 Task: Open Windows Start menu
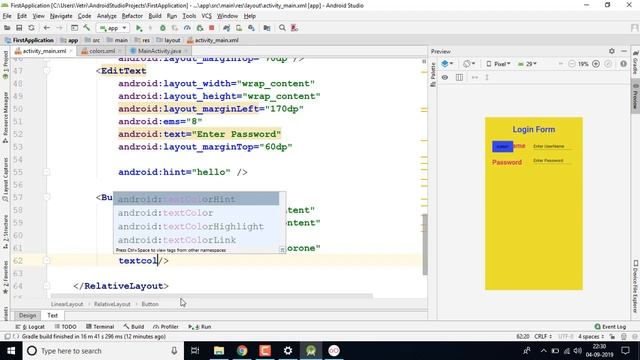pyautogui.click(x=11, y=351)
